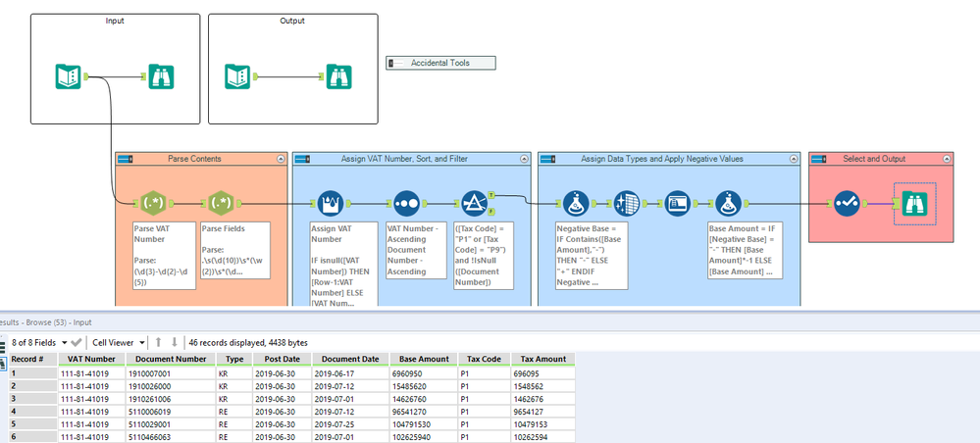The width and height of the screenshot is (980, 443).
Task: Select the Assign VAT Number Multi-Row Formula tool
Action: 331,203
